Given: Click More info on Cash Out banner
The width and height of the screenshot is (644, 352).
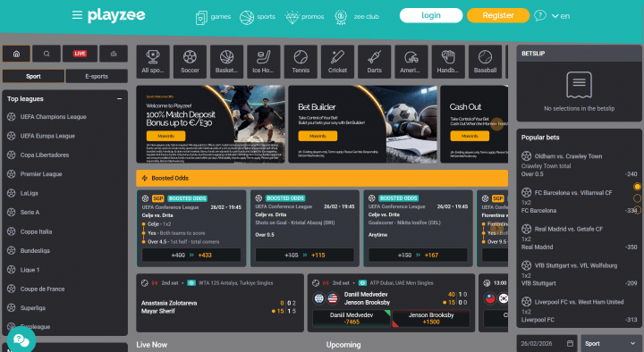Looking at the screenshot, I should 470,136.
